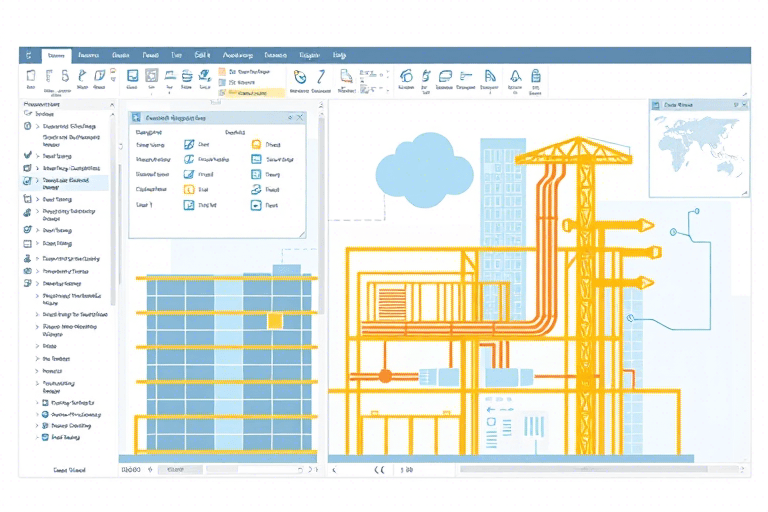Image resolution: width=768 pixels, height=512 pixels.
Task: Click the yellow-highlighted command in the ribbon
Action: point(250,93)
